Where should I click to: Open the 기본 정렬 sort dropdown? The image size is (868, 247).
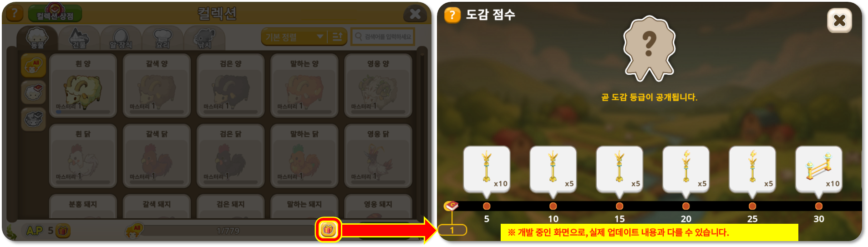(x=294, y=37)
